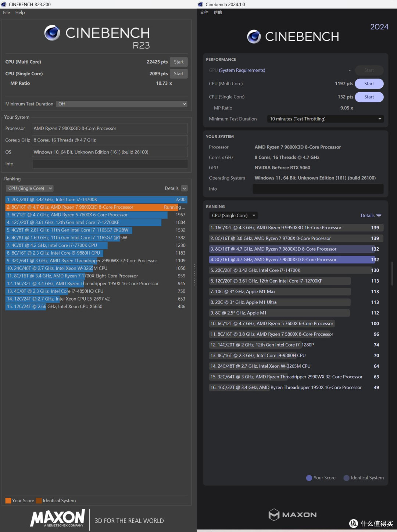
Task: Select R23 ranking row Intel Core i7-14700K
Action: tap(96, 199)
